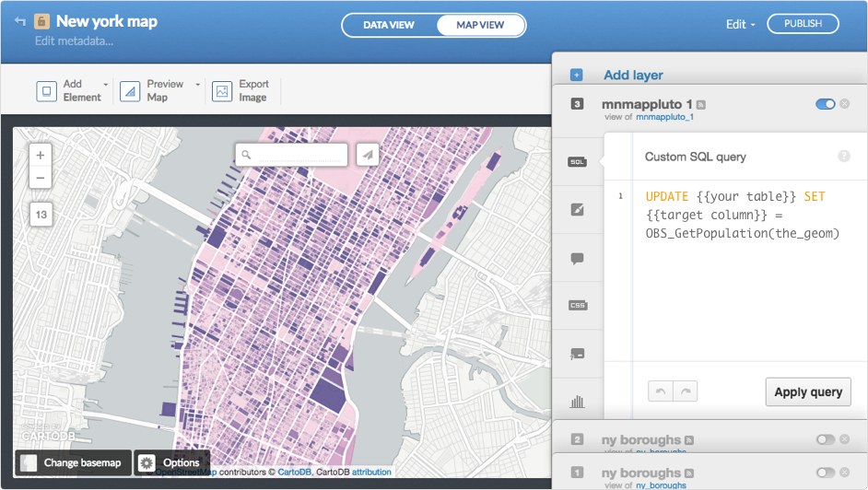Viewport: 868px width, 490px height.
Task: Click the lock privacy icon beside map title
Action: [41, 21]
